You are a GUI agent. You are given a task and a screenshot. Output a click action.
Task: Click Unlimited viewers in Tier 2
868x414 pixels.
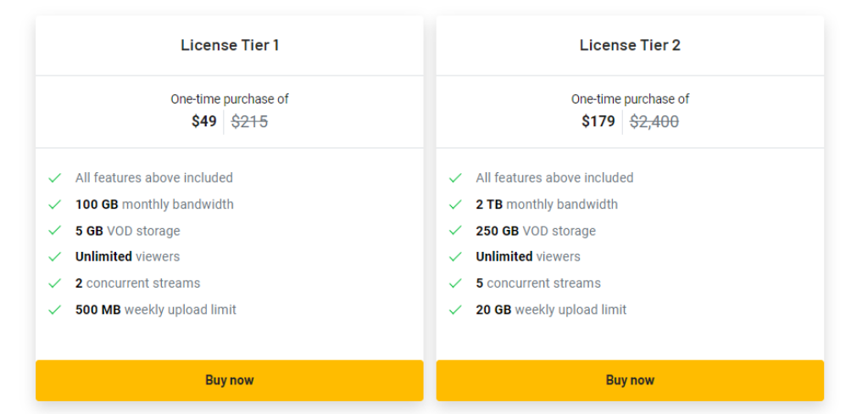(528, 256)
